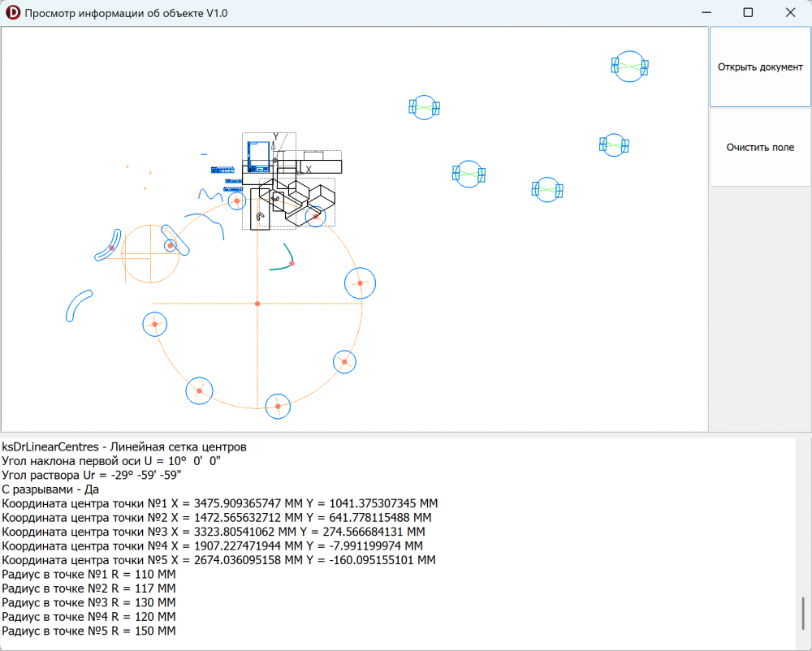
Task: Select the rightmost blue circle on orange arc
Action: coord(360,282)
